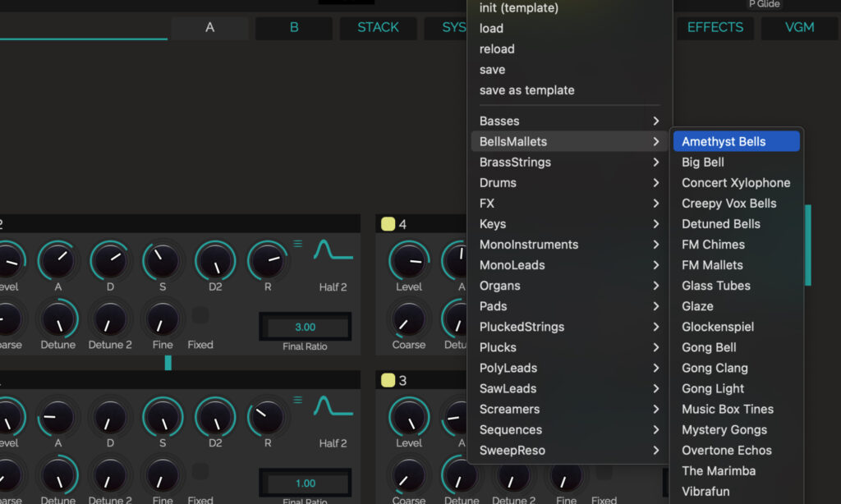
Task: Expand the Drums preset category
Action: tap(569, 183)
